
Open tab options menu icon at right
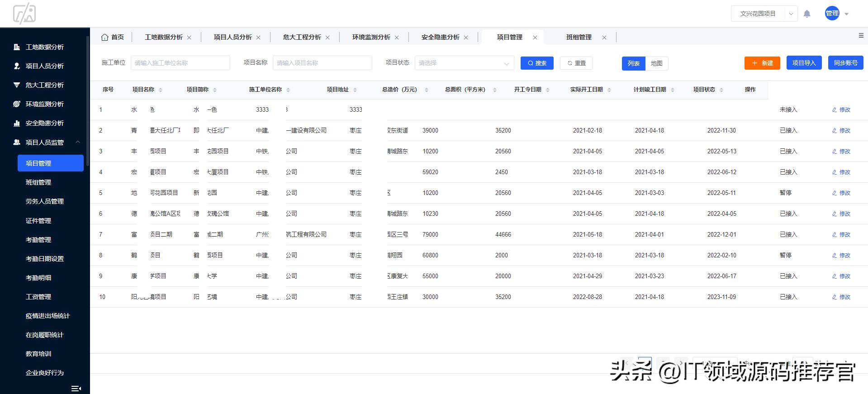[x=861, y=35]
